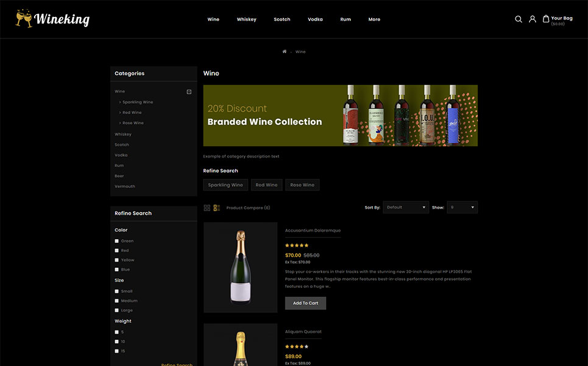Check the Green color filter
This screenshot has height=366, width=588.
[116, 241]
